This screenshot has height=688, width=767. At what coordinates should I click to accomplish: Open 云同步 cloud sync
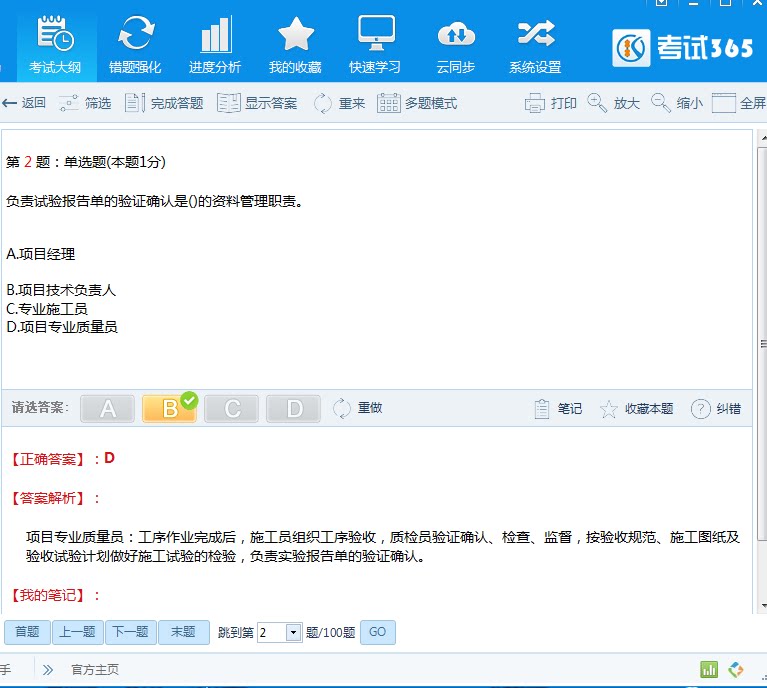tap(456, 46)
